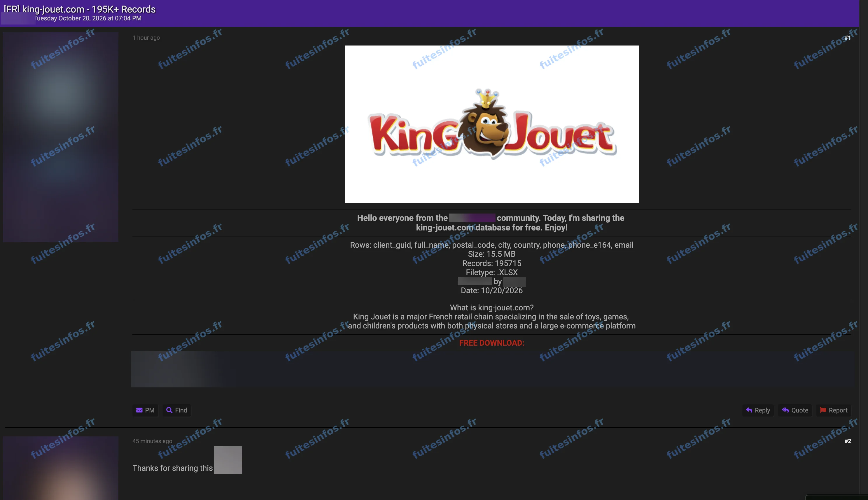Open post permalink #1
This screenshot has width=868, height=500.
(x=847, y=38)
